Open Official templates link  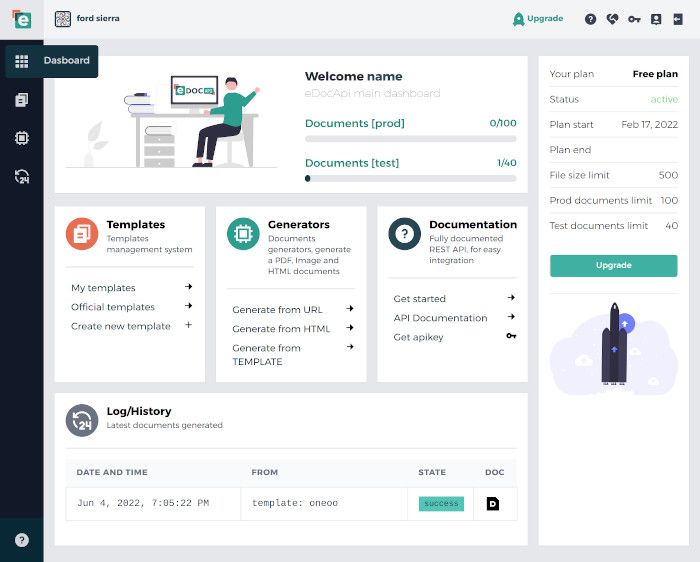(113, 307)
